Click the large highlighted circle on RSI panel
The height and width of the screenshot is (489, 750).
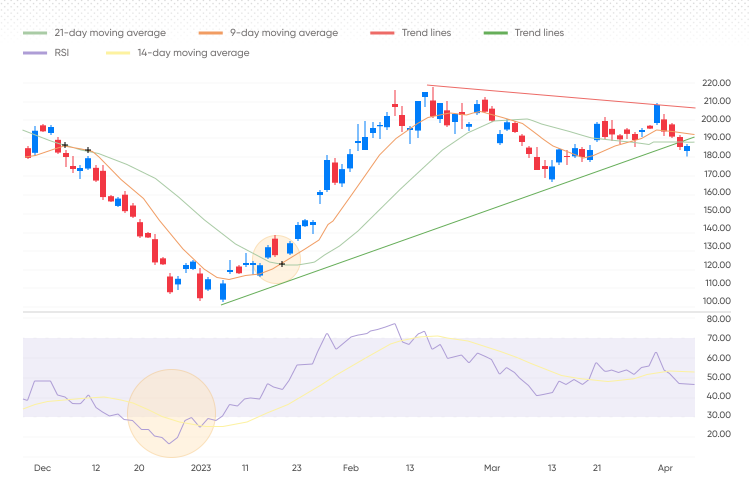tap(172, 413)
